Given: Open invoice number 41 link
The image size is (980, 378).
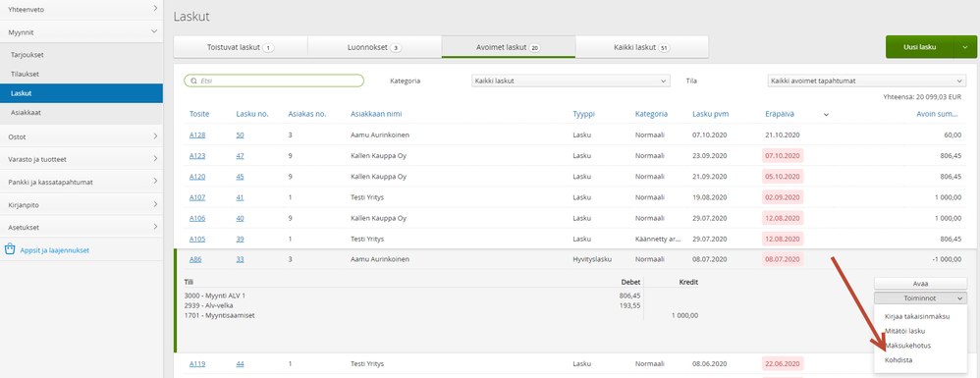Looking at the screenshot, I should (240, 197).
